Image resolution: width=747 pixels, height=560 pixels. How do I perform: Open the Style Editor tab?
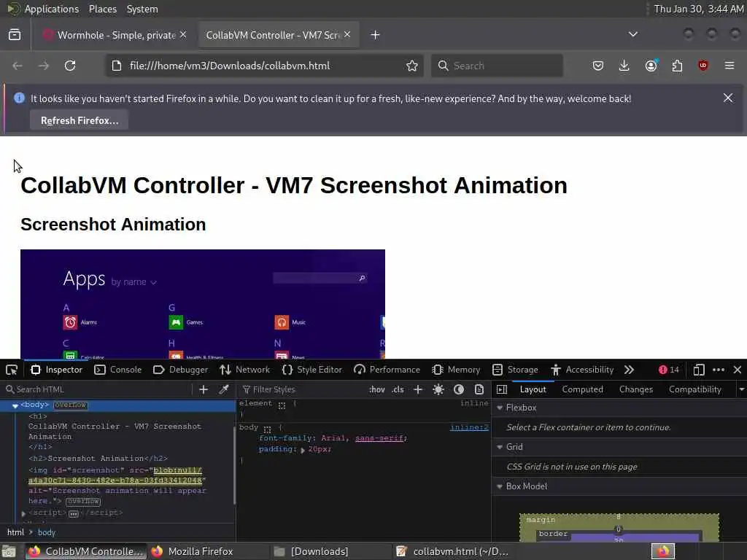click(x=312, y=370)
